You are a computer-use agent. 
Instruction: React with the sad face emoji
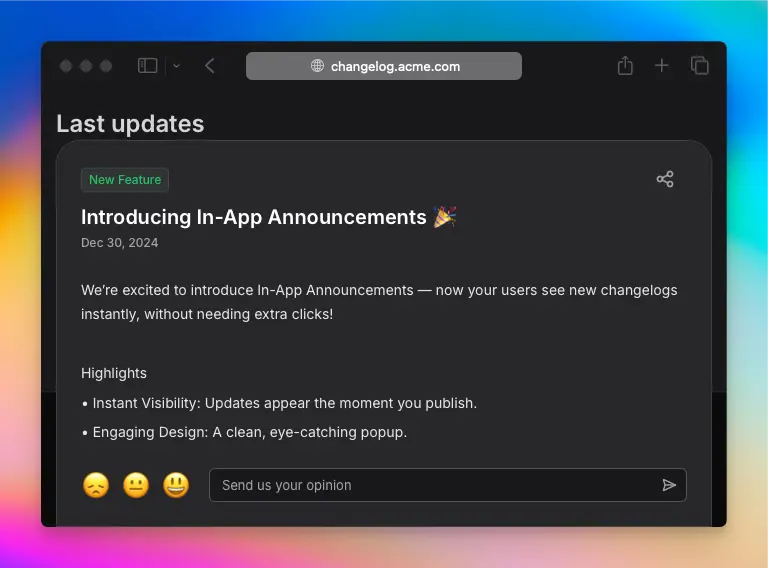(x=96, y=485)
